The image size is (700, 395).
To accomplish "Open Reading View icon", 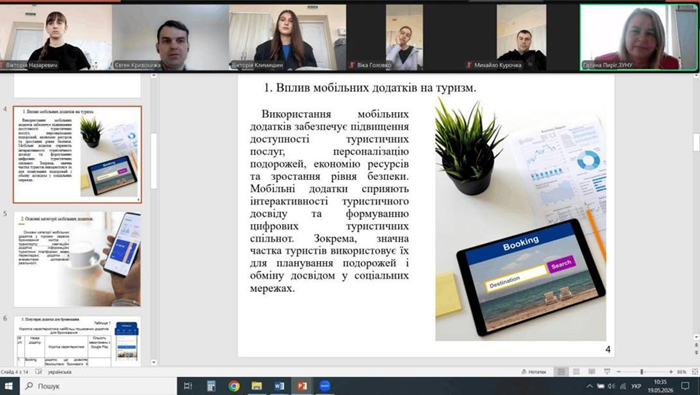I will point(592,372).
